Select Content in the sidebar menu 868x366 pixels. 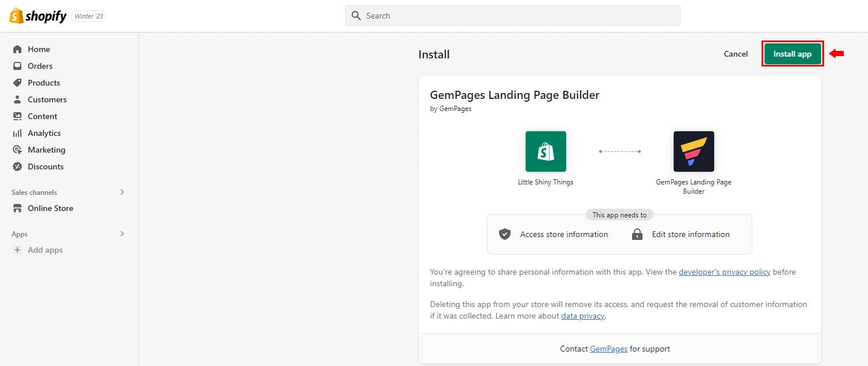42,116
